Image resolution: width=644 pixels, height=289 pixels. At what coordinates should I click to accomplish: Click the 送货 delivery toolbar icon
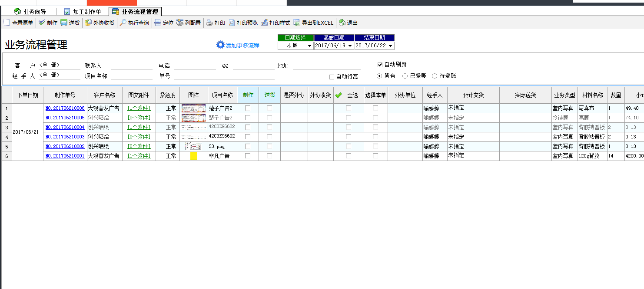point(64,23)
